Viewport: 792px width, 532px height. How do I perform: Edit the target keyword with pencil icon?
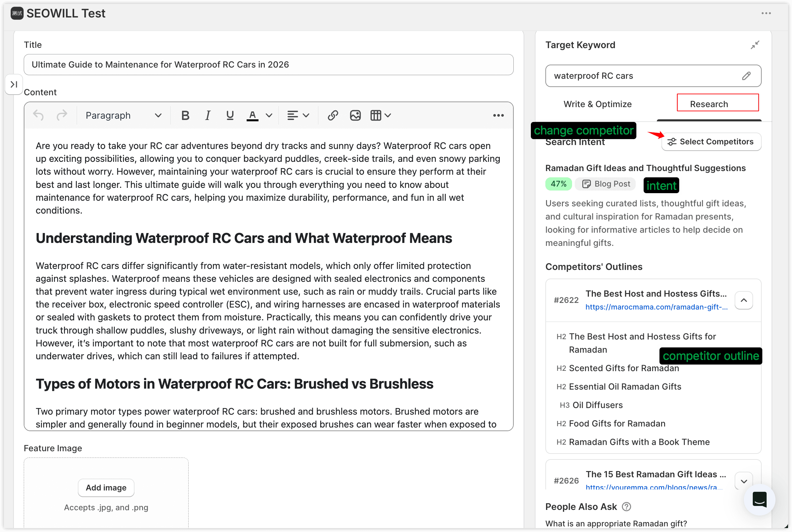coord(746,76)
